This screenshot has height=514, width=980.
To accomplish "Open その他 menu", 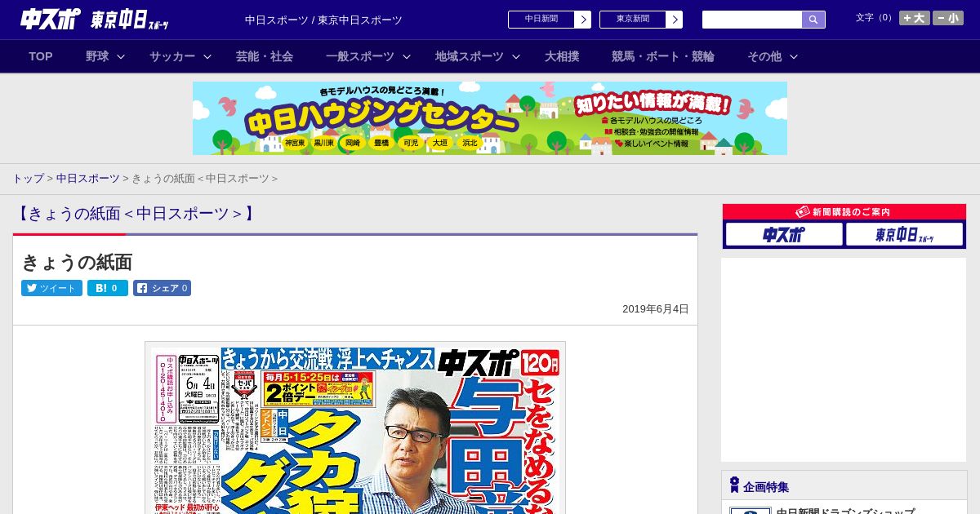I will (x=764, y=56).
